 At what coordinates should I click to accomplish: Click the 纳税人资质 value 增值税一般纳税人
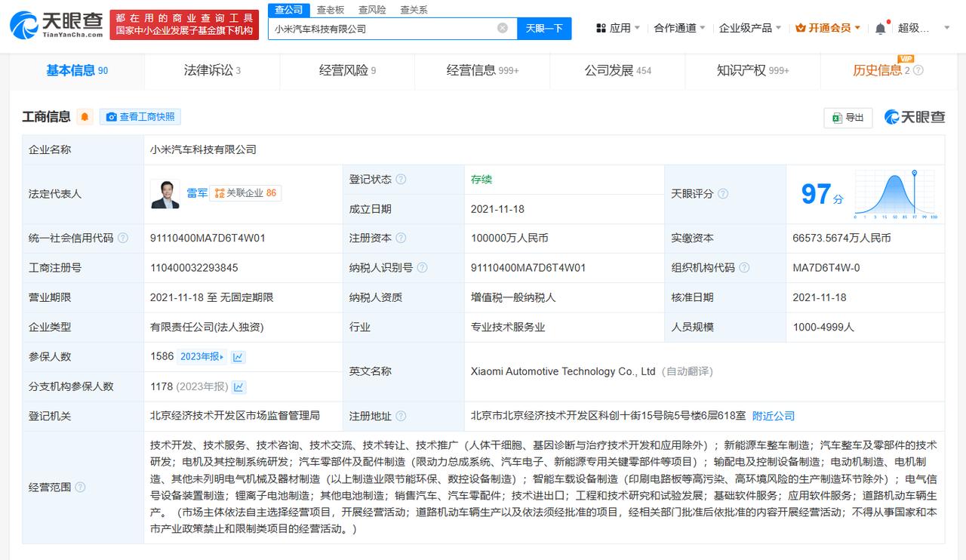pos(513,297)
